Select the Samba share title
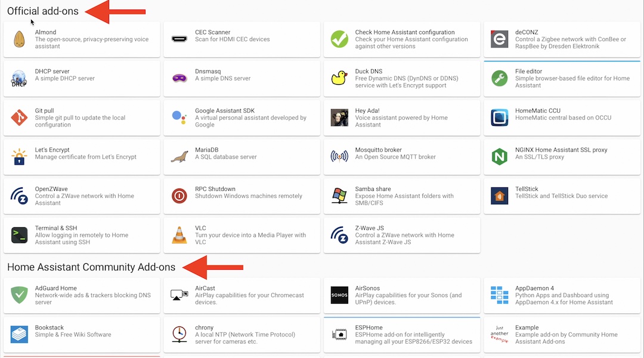This screenshot has width=644, height=358. [x=373, y=189]
